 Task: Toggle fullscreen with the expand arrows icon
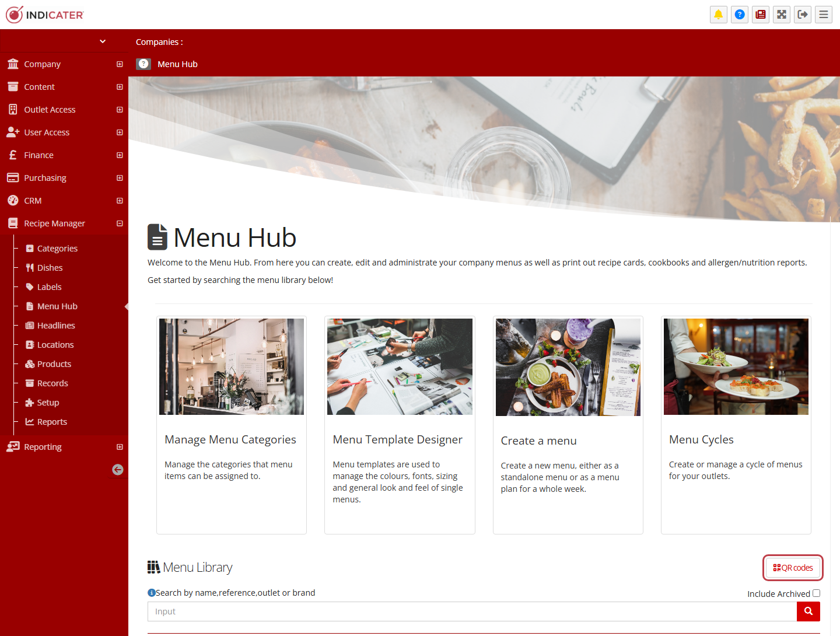(x=782, y=15)
